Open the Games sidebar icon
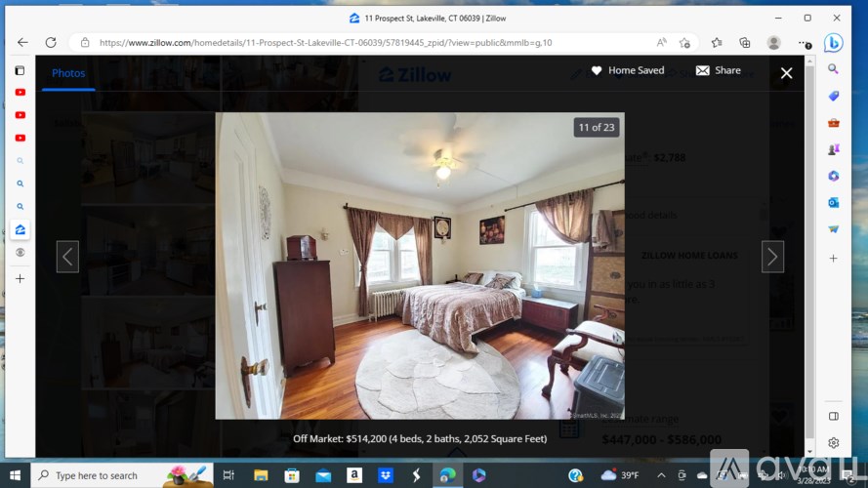This screenshot has height=488, width=868. coord(833,149)
